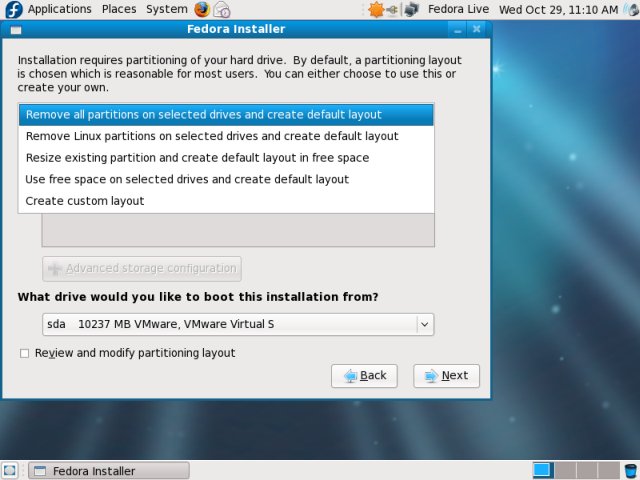The width and height of the screenshot is (640, 480).
Task: Switch to the second workspace
Action: (x=565, y=470)
